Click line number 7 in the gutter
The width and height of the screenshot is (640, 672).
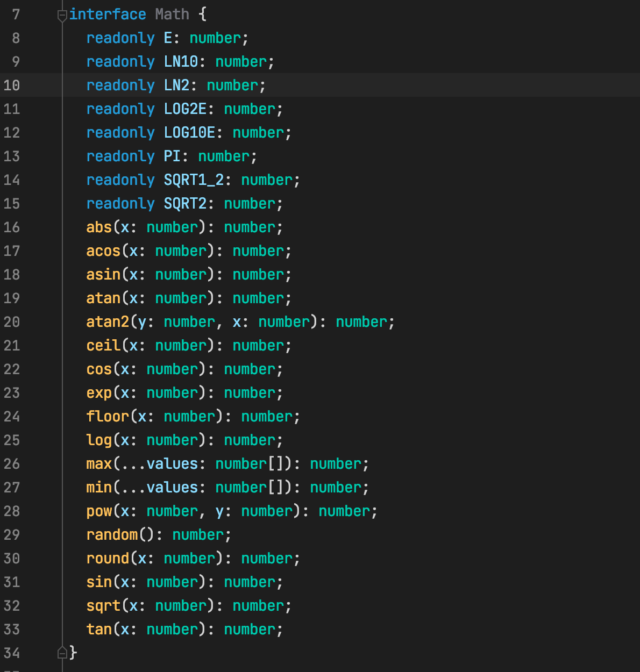click(x=15, y=14)
